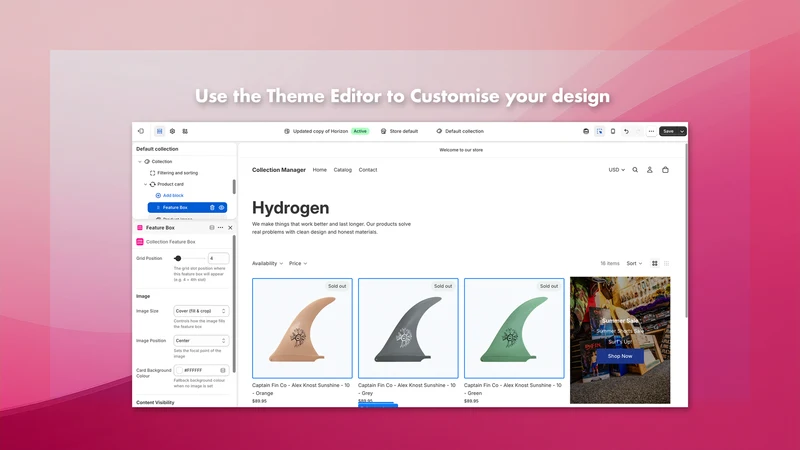Collapse the Collection tree section
The image size is (800, 450).
pyautogui.click(x=140, y=162)
